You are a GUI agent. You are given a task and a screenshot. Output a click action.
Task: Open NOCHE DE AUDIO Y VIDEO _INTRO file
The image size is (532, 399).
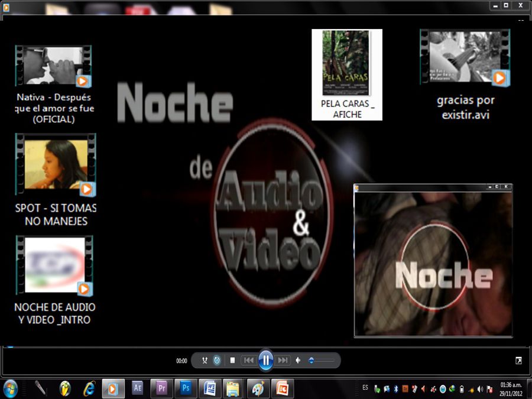pos(54,265)
